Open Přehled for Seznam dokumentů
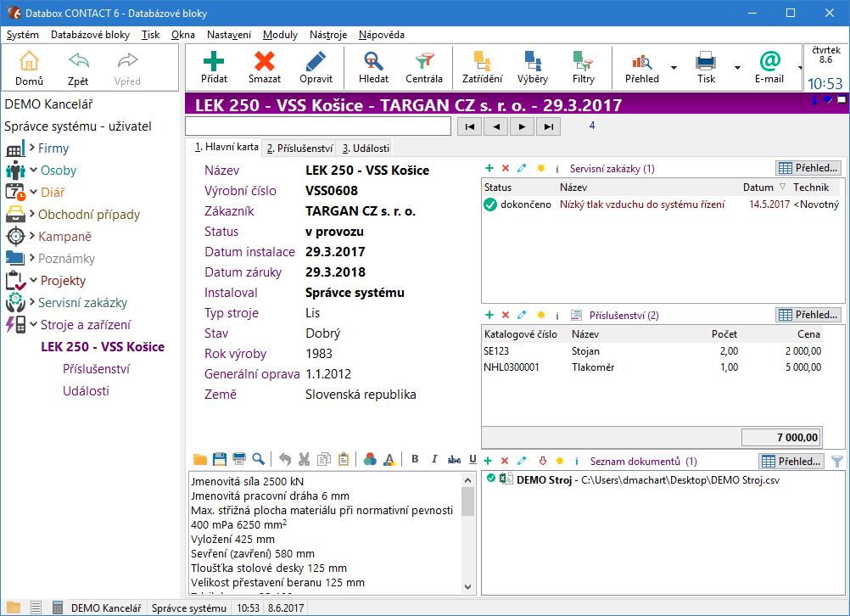 (x=791, y=462)
